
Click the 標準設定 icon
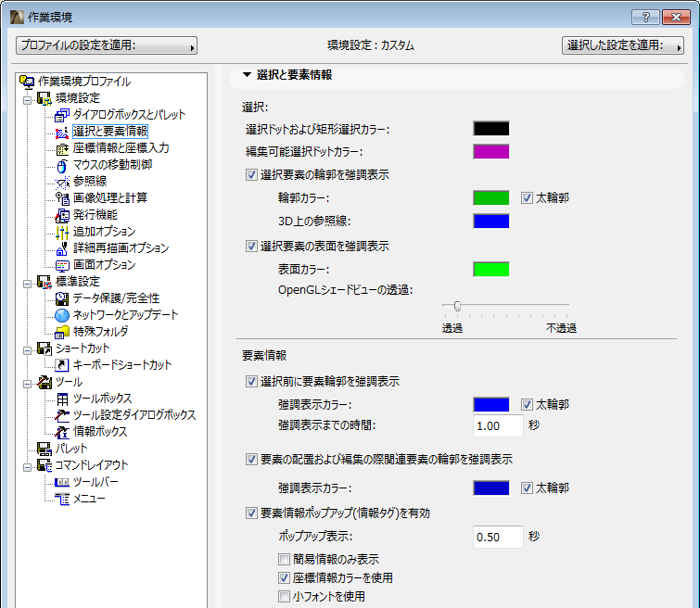(44, 282)
